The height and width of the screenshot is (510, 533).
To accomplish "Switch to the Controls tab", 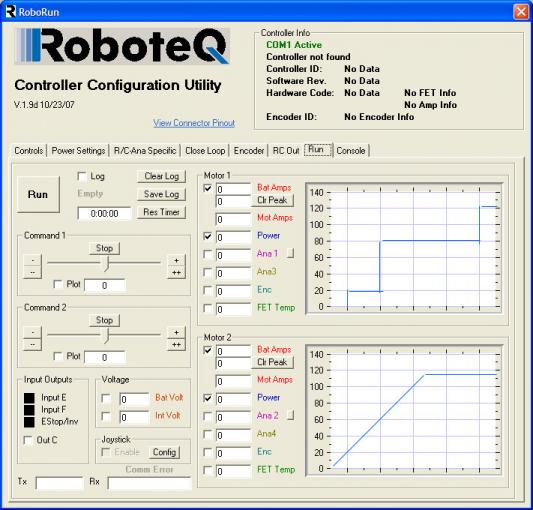I will point(29,151).
